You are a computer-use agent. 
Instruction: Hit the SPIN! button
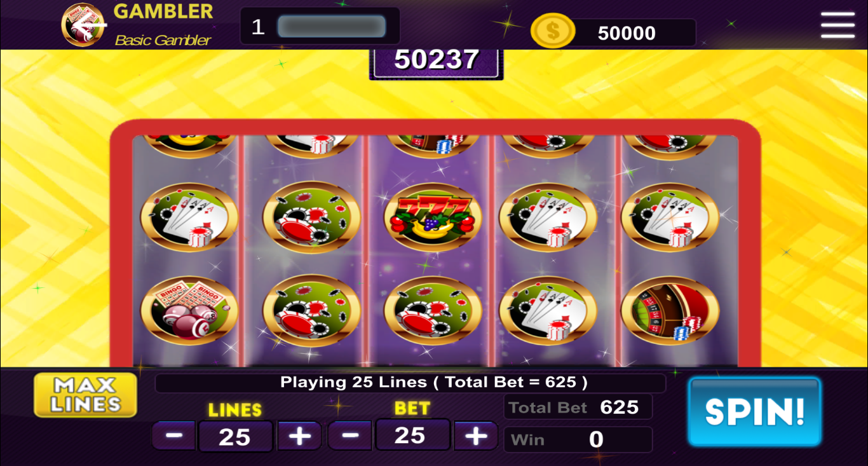(755, 411)
